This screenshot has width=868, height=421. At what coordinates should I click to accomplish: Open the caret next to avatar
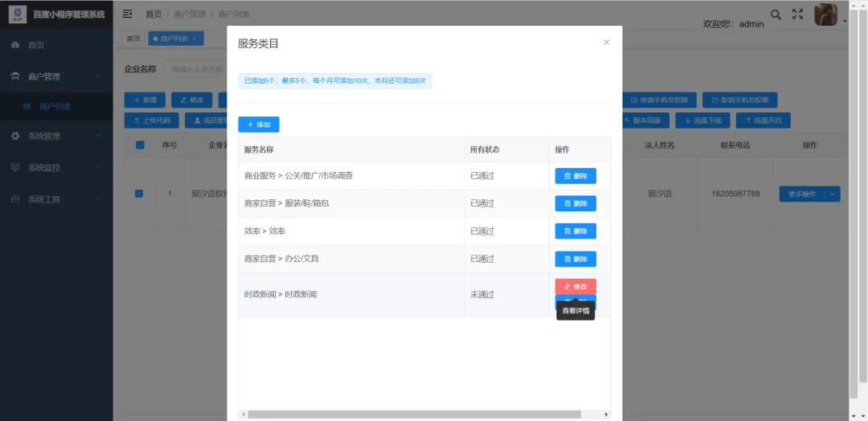click(x=845, y=21)
